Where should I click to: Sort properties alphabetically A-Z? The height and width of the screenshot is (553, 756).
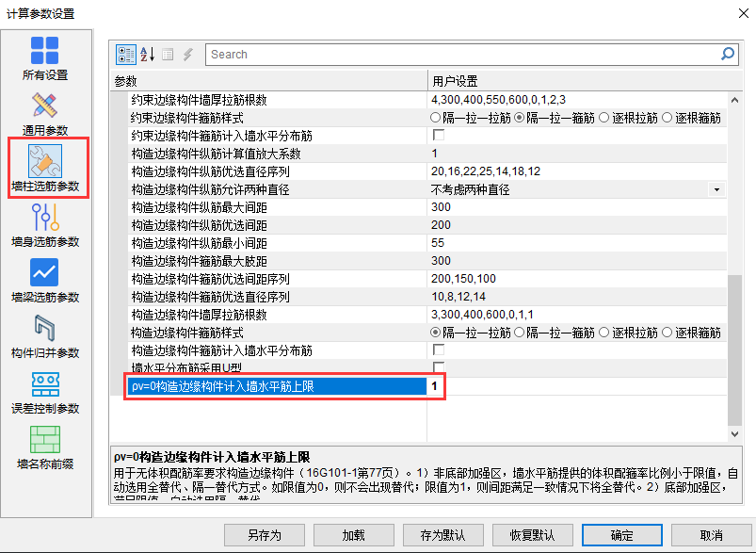pos(148,54)
